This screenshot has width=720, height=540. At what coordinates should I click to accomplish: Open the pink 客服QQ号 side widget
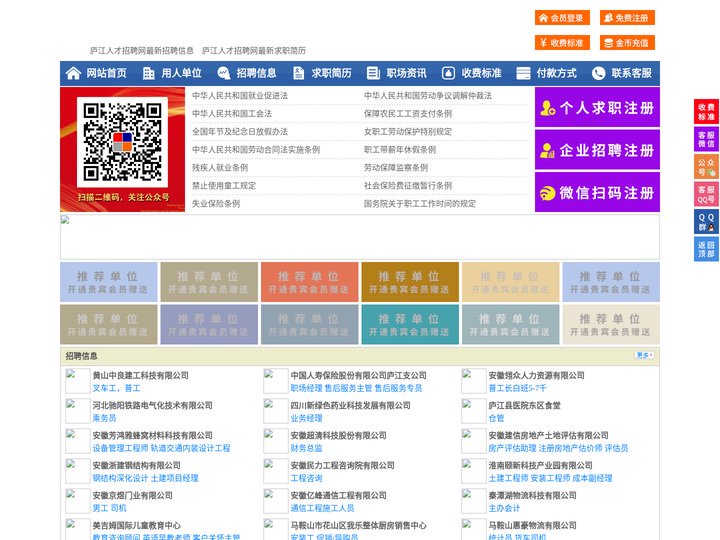[x=706, y=194]
